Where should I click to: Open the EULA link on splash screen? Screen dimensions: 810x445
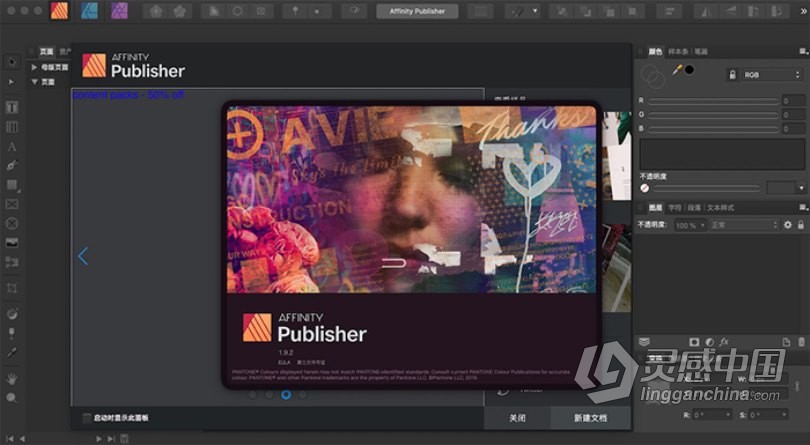(284, 362)
